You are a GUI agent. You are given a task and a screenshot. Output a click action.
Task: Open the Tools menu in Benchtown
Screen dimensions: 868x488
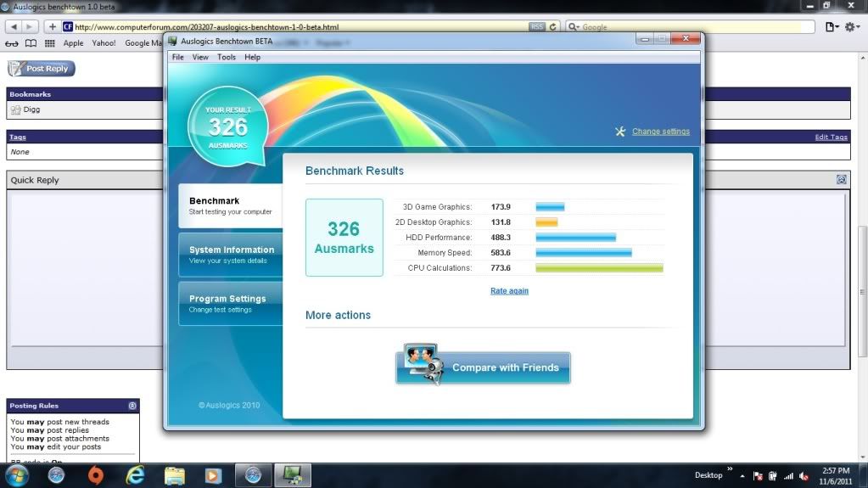tap(227, 57)
